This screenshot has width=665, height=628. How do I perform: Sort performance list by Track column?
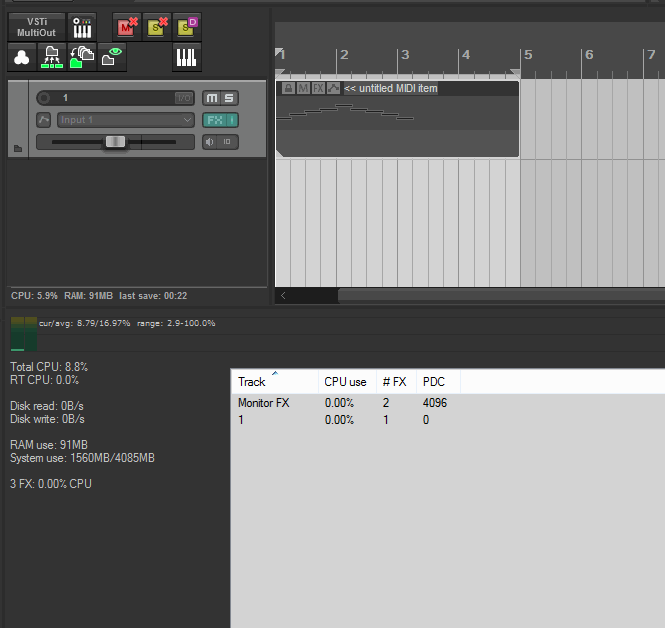(275, 382)
